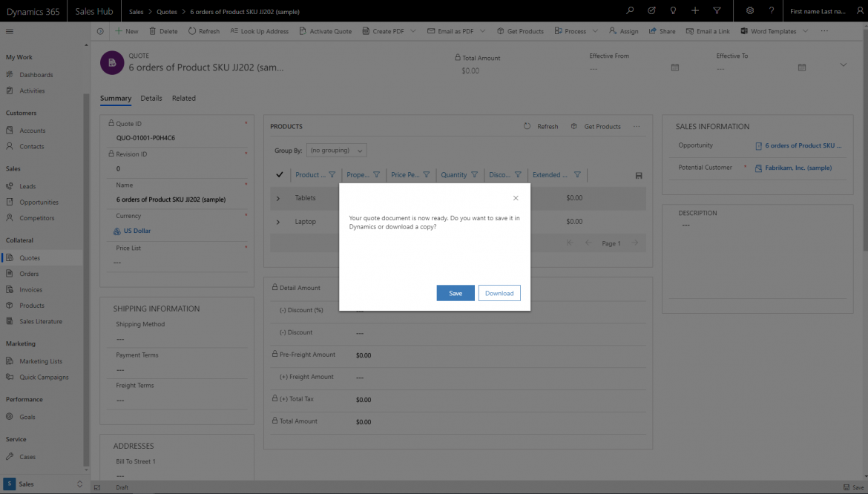868x494 pixels.
Task: Switch to the Details tab
Action: click(x=151, y=99)
